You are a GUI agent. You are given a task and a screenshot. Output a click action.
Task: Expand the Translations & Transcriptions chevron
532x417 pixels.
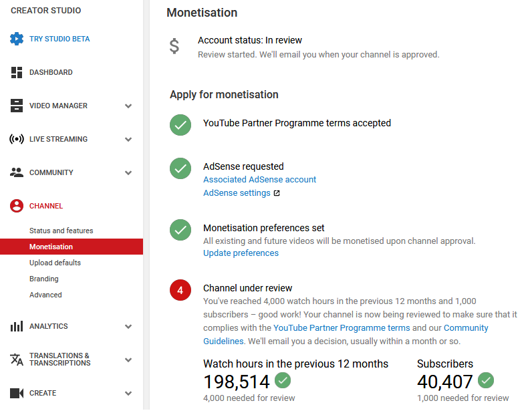point(128,360)
